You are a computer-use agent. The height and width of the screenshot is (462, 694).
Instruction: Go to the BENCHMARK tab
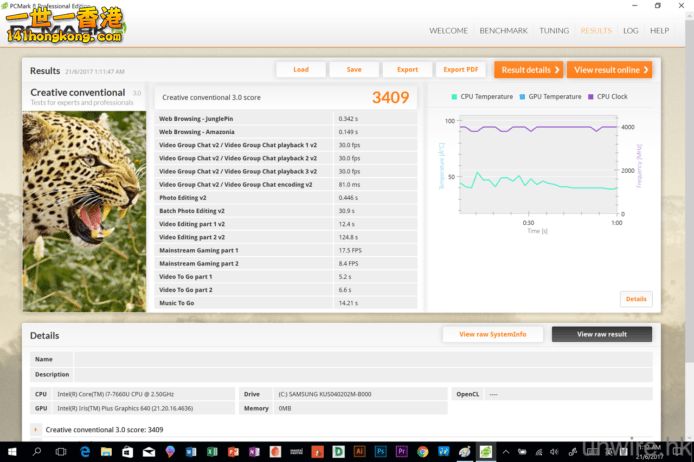click(x=503, y=31)
